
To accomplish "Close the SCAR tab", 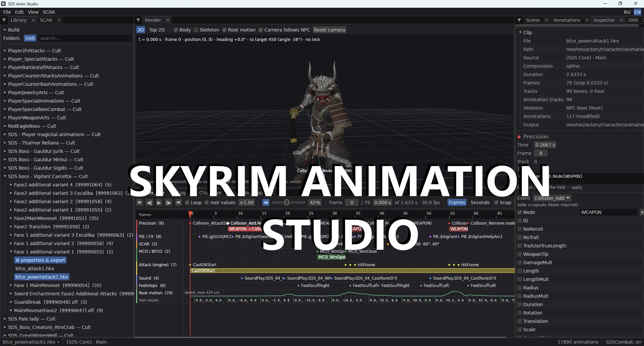I will (x=59, y=20).
